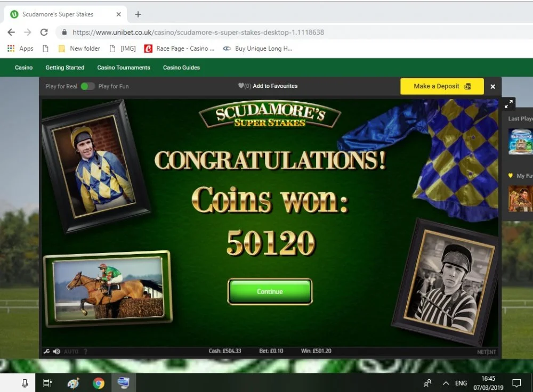This screenshot has width=533, height=392.
Task: Close the Scudamore's Super Stakes tab
Action: pos(118,14)
